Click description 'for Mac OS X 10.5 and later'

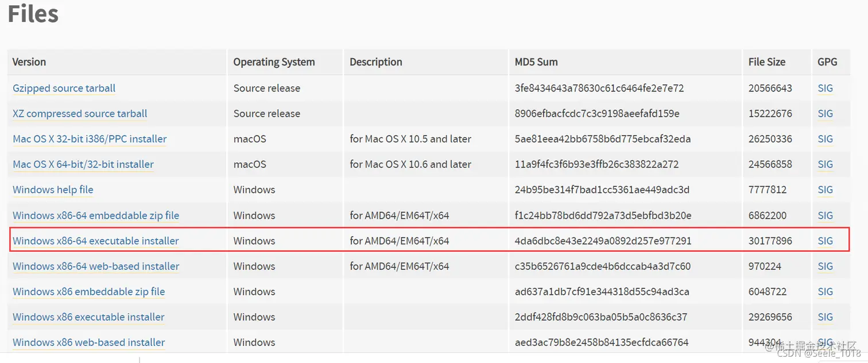410,139
